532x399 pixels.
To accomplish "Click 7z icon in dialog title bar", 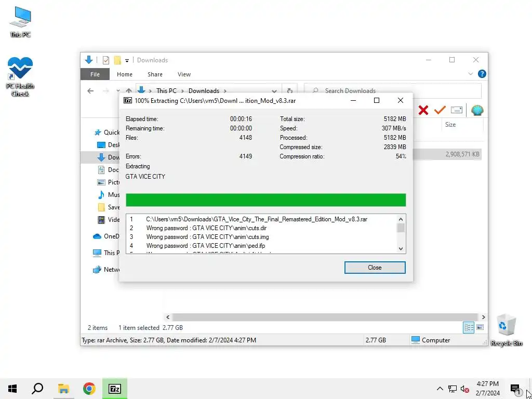I will tap(128, 100).
